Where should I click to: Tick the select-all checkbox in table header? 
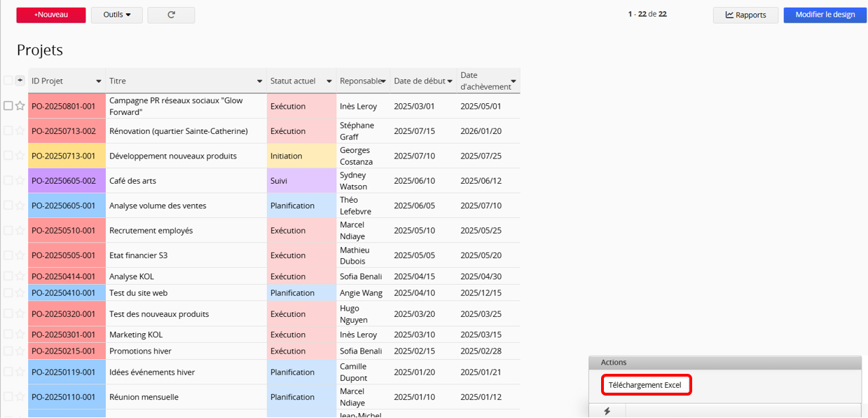tap(8, 81)
